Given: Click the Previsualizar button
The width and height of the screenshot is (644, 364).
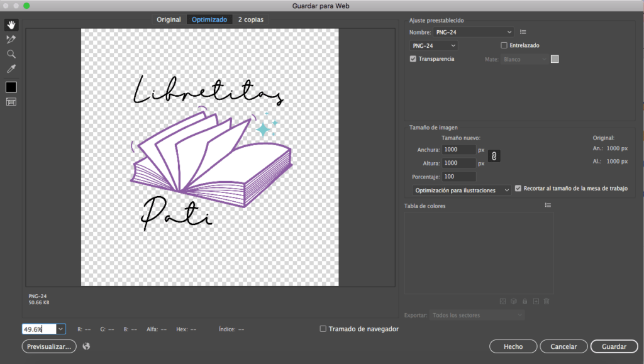Looking at the screenshot, I should tap(48, 346).
